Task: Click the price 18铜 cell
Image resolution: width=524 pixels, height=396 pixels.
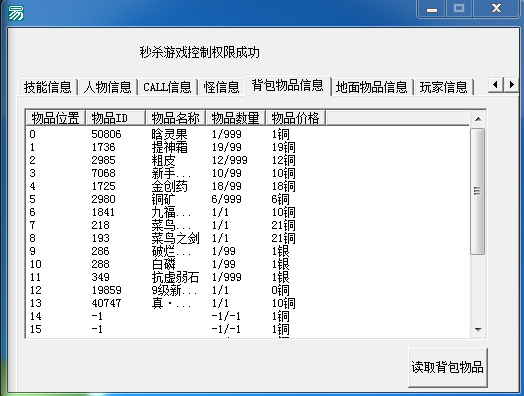Action: pyautogui.click(x=283, y=186)
